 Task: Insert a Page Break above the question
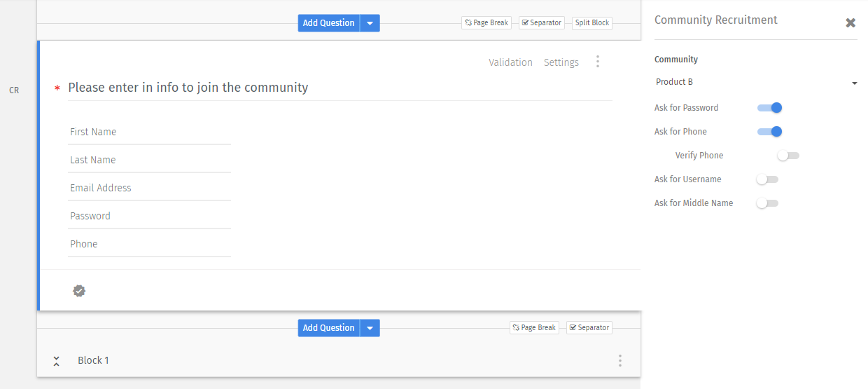(x=486, y=23)
